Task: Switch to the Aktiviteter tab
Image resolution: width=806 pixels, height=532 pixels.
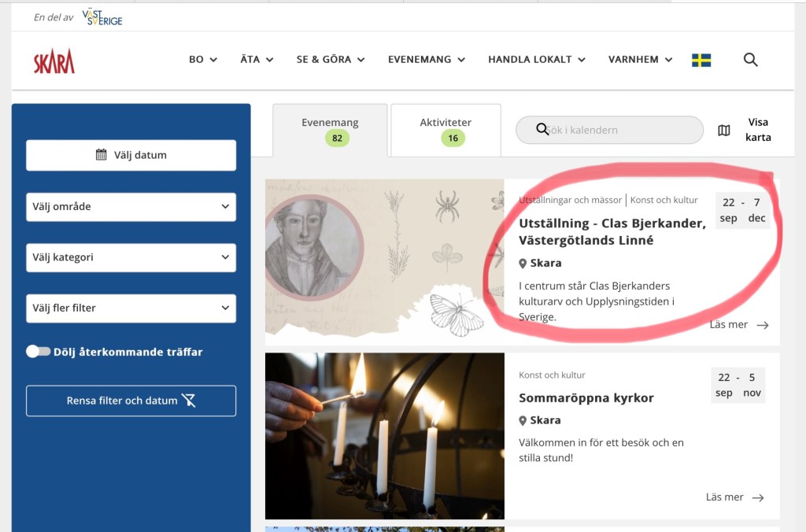Action: (446, 131)
